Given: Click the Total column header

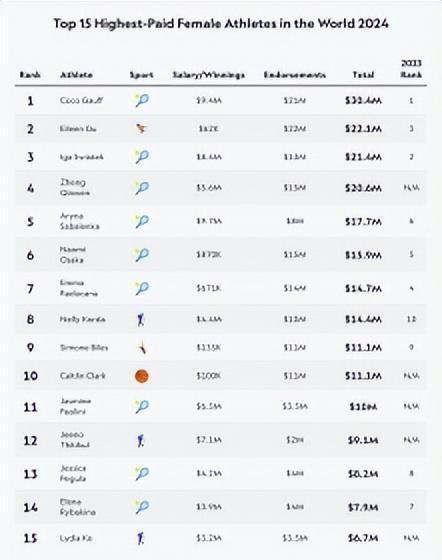Looking at the screenshot, I should pos(363,75).
